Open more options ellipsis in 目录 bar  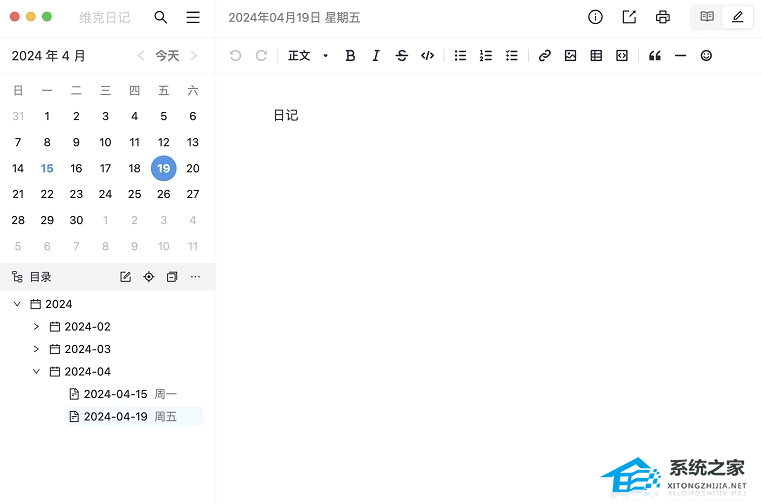pos(195,277)
